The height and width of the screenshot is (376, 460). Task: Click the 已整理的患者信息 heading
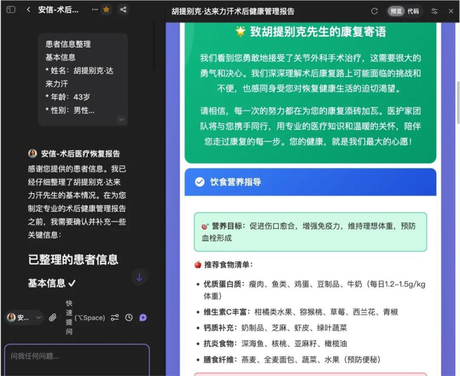click(x=73, y=260)
